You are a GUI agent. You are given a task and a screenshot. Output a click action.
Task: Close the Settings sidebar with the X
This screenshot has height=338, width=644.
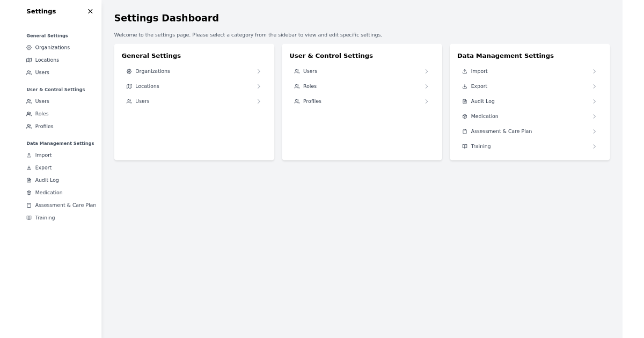point(90,11)
